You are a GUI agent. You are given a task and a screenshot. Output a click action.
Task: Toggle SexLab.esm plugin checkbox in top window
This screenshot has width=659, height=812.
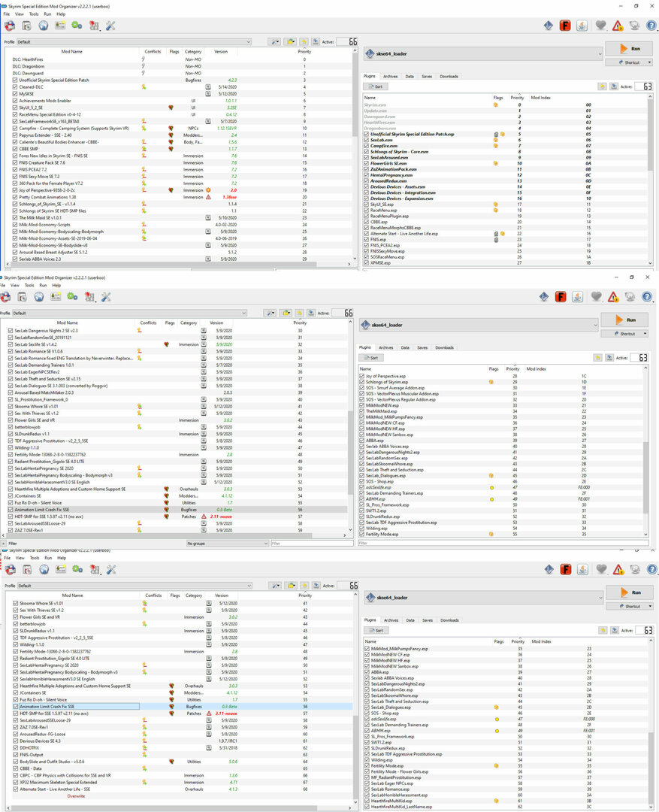coord(367,140)
